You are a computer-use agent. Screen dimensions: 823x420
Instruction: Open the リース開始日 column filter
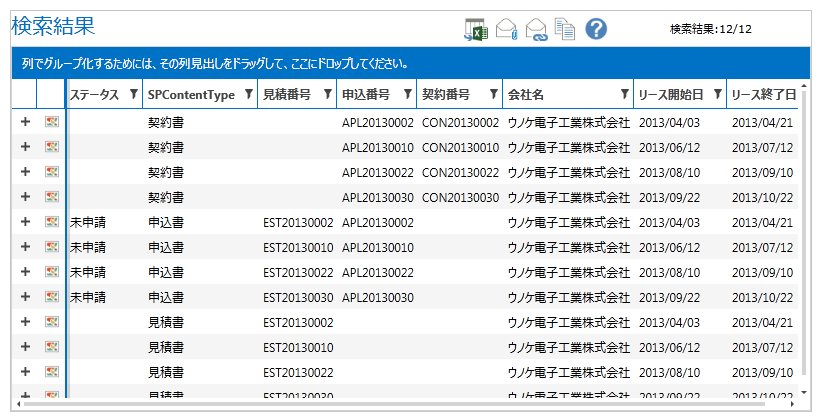[x=717, y=95]
